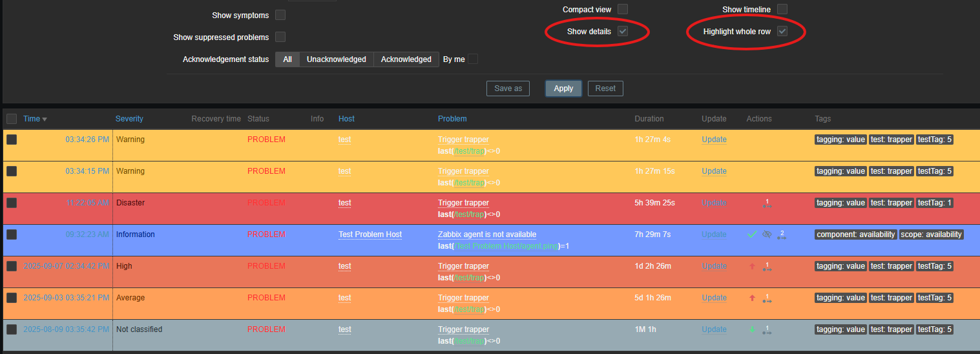The width and height of the screenshot is (980, 354).
Task: Open actions history icon in the Average row
Action: pos(767,298)
